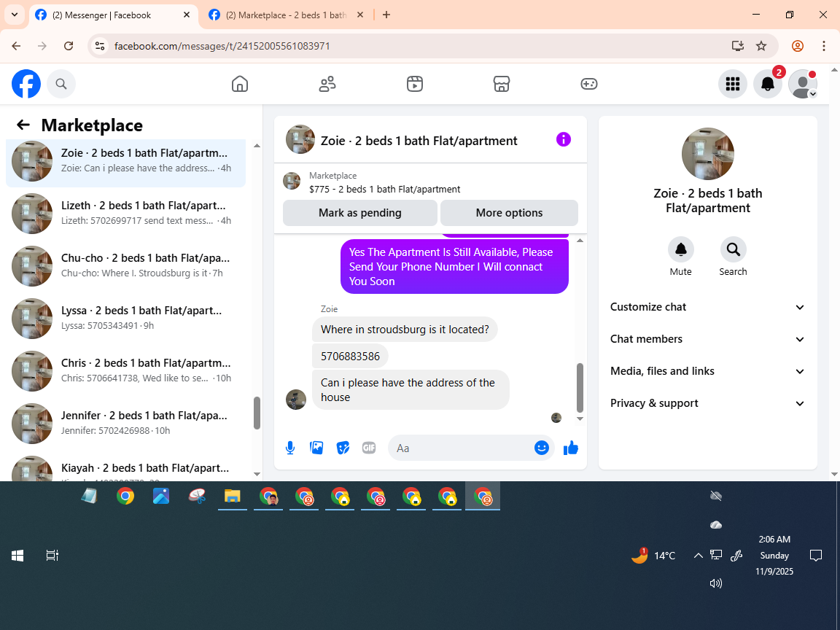This screenshot has width=840, height=630.
Task: Open the Video/Reels icon in top nav
Action: pyautogui.click(x=415, y=84)
